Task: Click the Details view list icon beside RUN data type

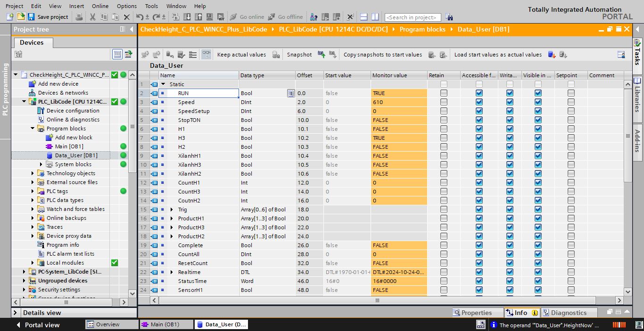Action: 291,93
